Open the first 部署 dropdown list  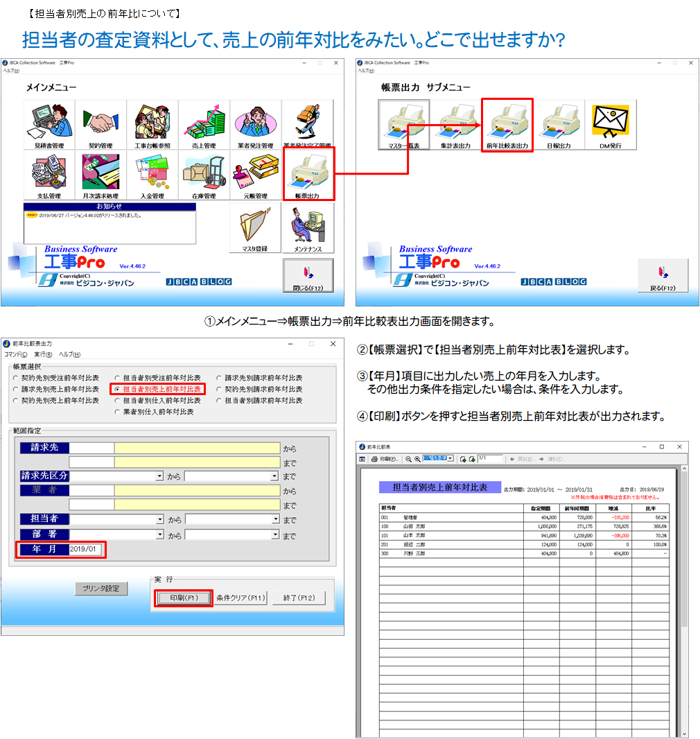coord(159,535)
